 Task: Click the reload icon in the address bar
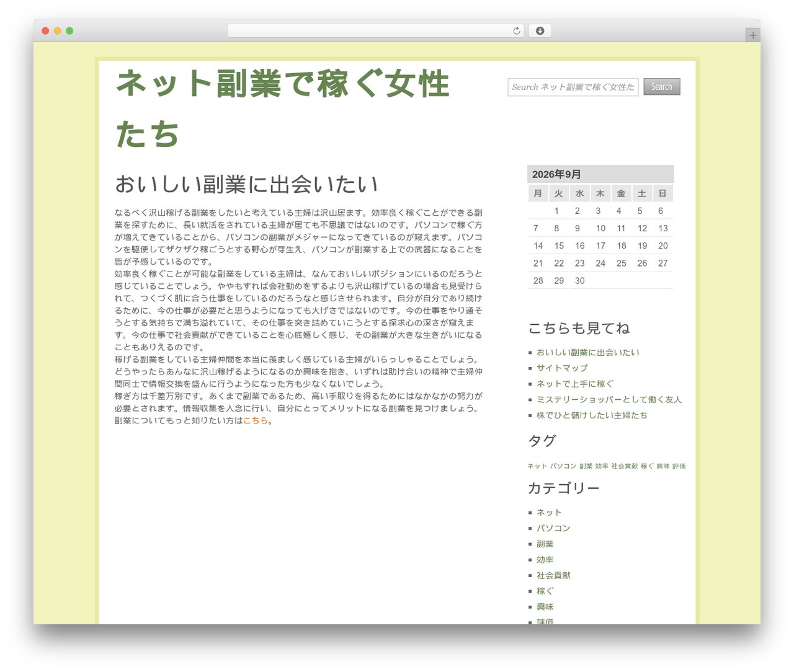click(x=516, y=31)
